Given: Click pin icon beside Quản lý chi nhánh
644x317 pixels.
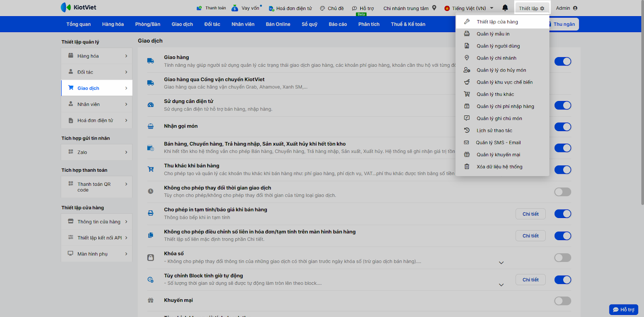Looking at the screenshot, I should click(x=467, y=58).
